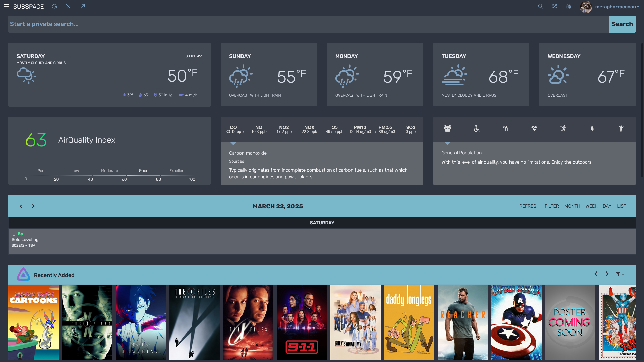Open the Recently Added filter dropdown
The image size is (644, 362).
[x=620, y=274]
